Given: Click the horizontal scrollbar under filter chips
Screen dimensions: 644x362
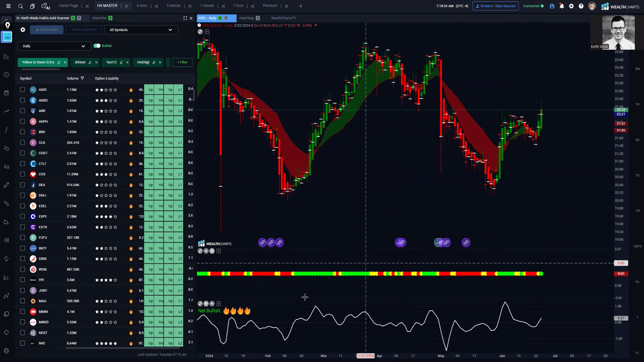Looking at the screenshot, I should coord(40,69).
